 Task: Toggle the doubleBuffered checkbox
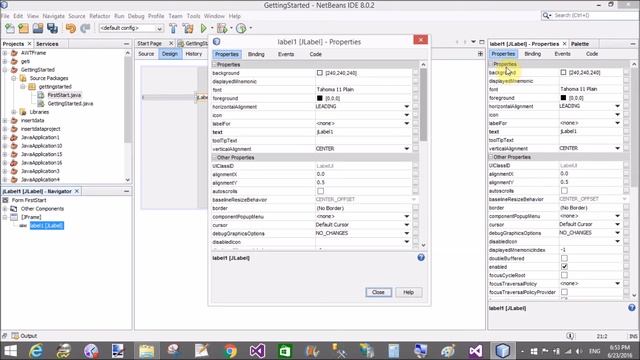[x=564, y=258]
